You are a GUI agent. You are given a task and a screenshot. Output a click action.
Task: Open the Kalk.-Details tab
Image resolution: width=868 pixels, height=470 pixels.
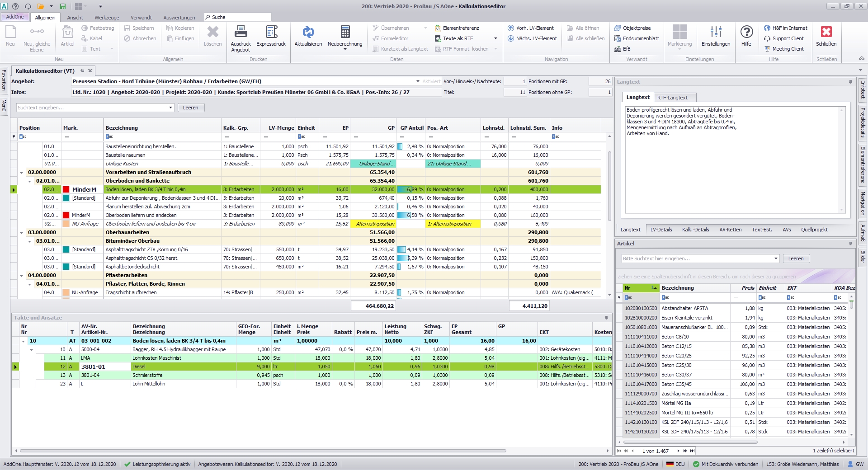tap(695, 230)
